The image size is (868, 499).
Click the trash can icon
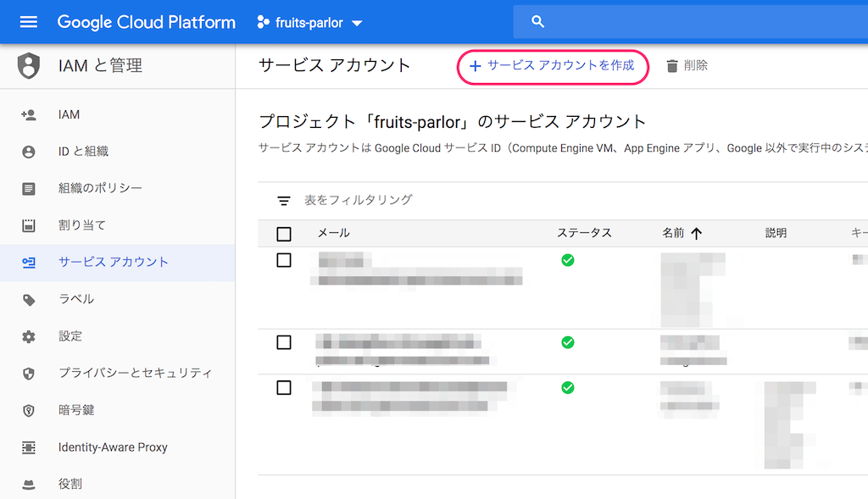pyautogui.click(x=672, y=66)
